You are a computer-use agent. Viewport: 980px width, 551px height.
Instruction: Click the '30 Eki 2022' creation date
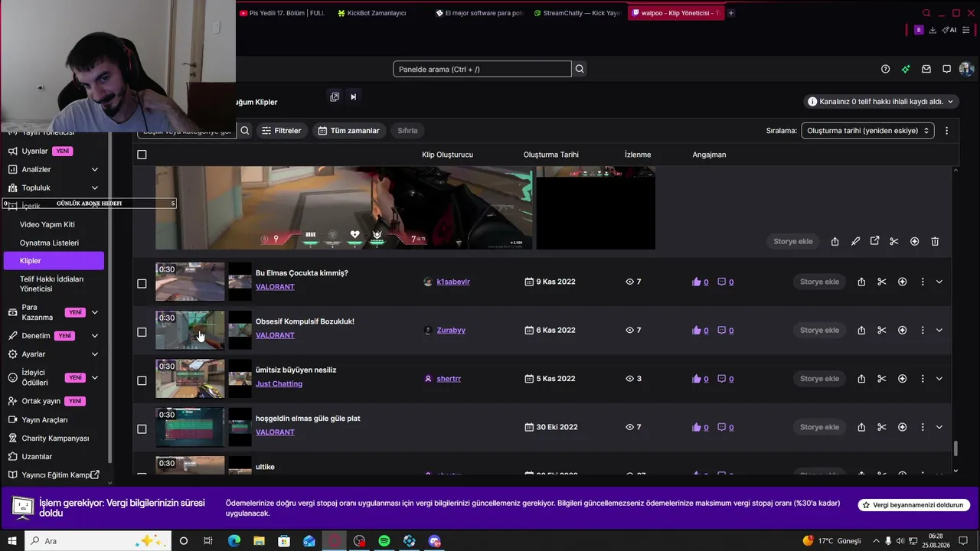point(557,427)
